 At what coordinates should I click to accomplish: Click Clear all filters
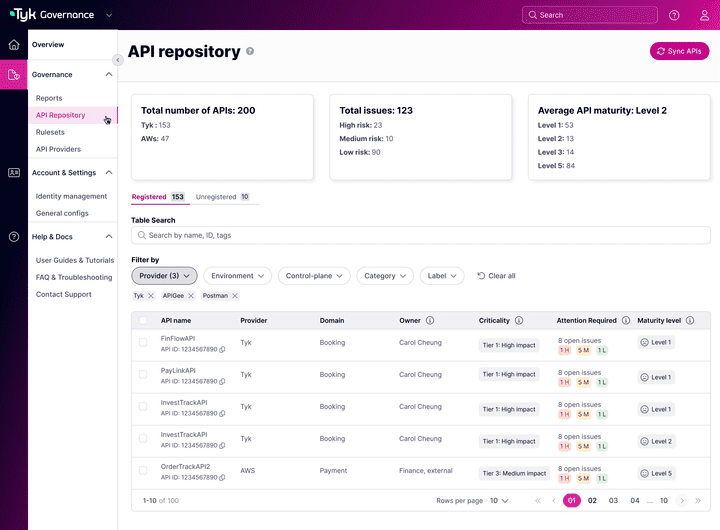[496, 276]
